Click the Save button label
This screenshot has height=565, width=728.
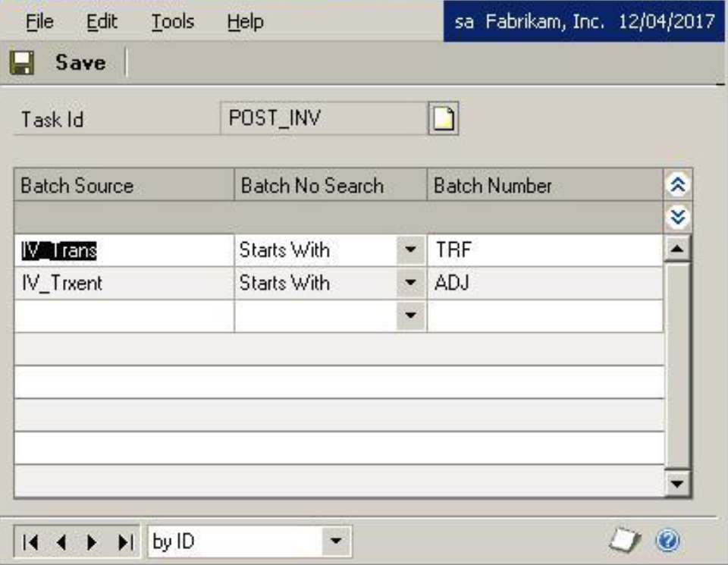point(80,63)
